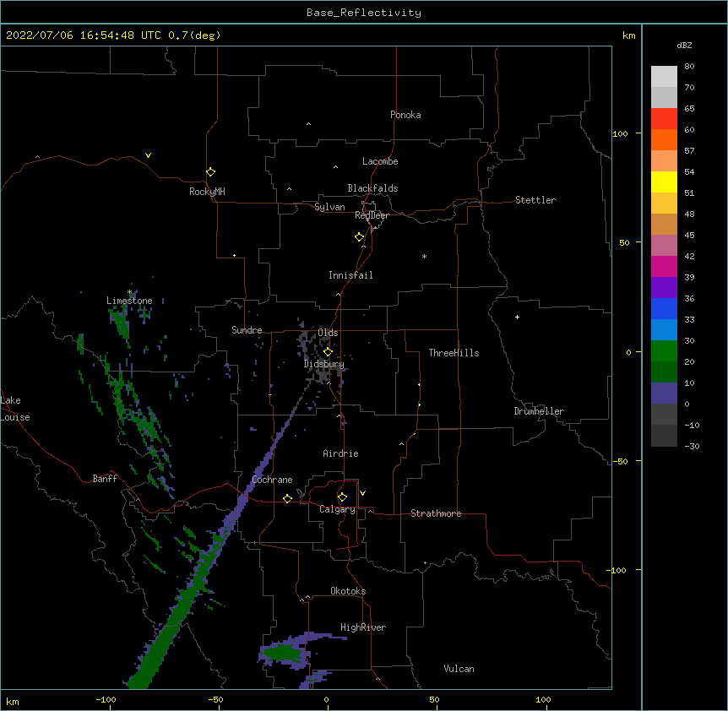Click the Calgary city label
Image resolution: width=728 pixels, height=711 pixels.
(x=337, y=509)
